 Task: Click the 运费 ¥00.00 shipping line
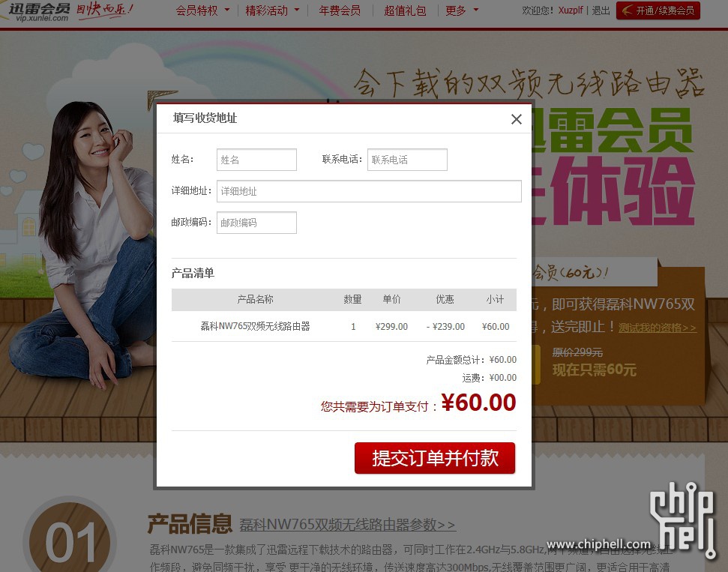point(490,378)
